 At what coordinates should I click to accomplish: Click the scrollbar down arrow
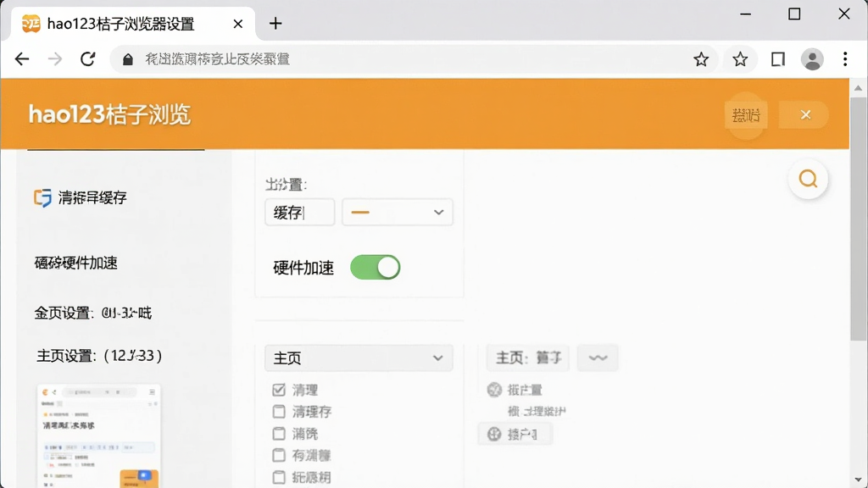[858, 480]
